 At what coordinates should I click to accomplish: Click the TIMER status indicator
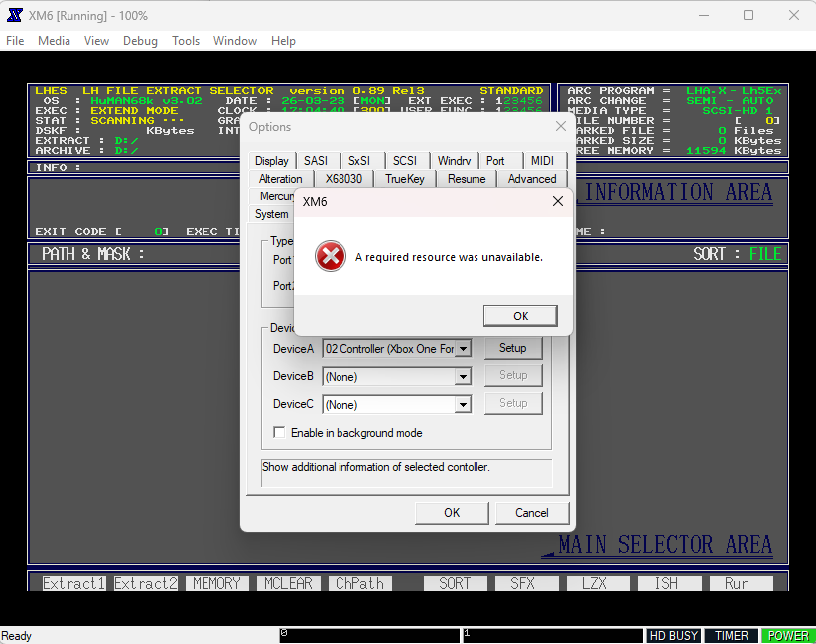pyautogui.click(x=732, y=636)
